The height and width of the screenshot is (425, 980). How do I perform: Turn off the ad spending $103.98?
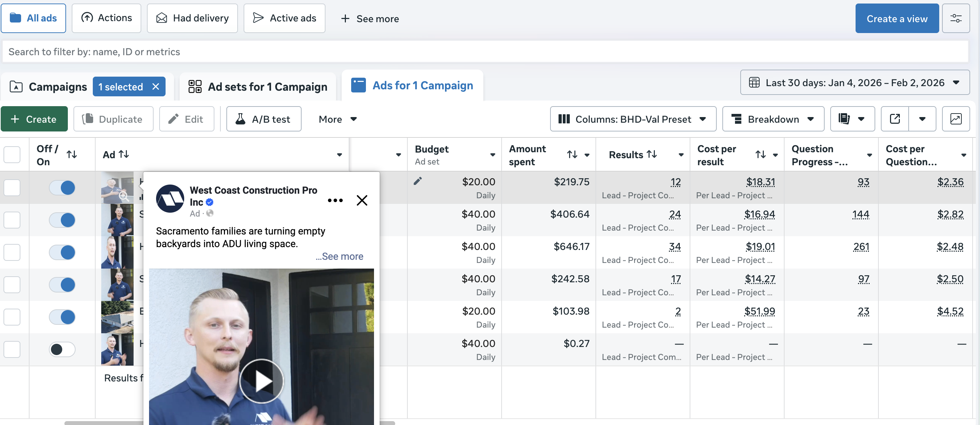[62, 317]
